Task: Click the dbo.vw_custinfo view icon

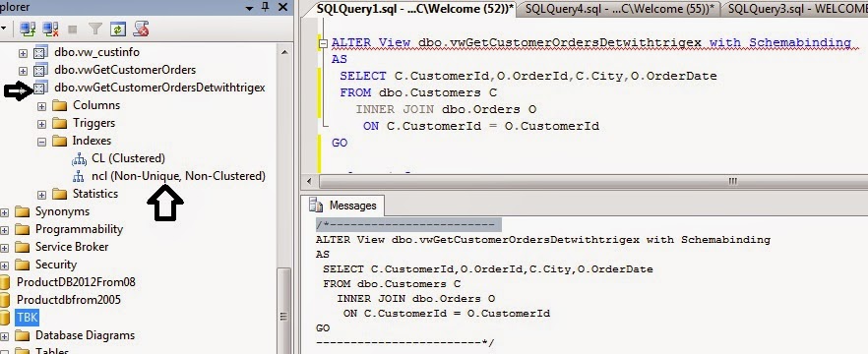Action: tap(39, 52)
